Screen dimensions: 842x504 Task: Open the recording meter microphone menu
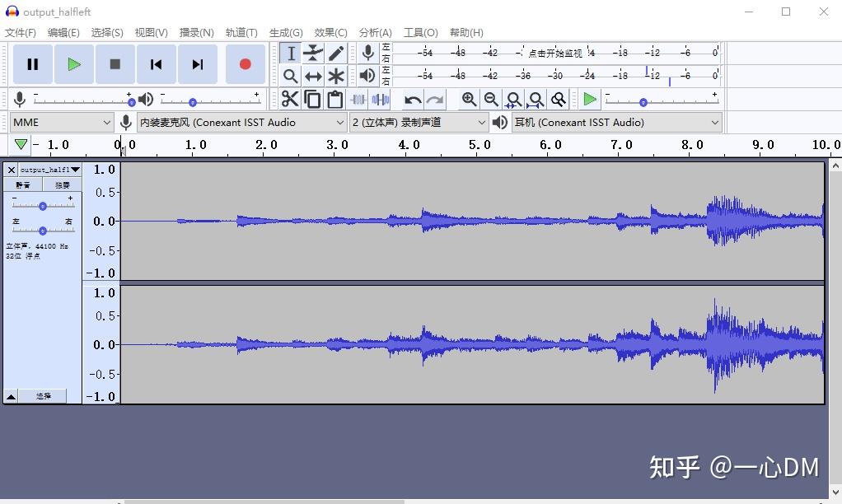tap(367, 53)
